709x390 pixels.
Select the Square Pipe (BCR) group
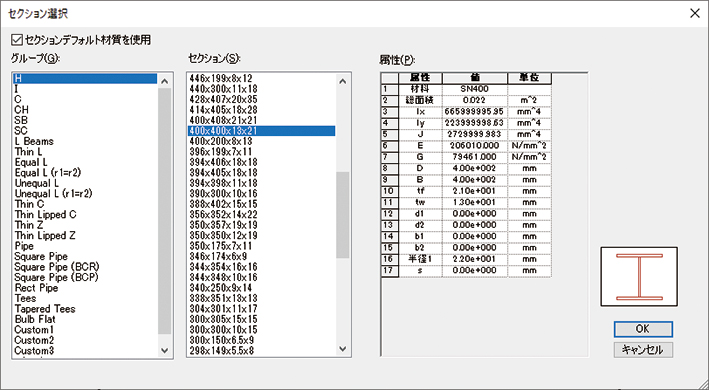pos(85,267)
